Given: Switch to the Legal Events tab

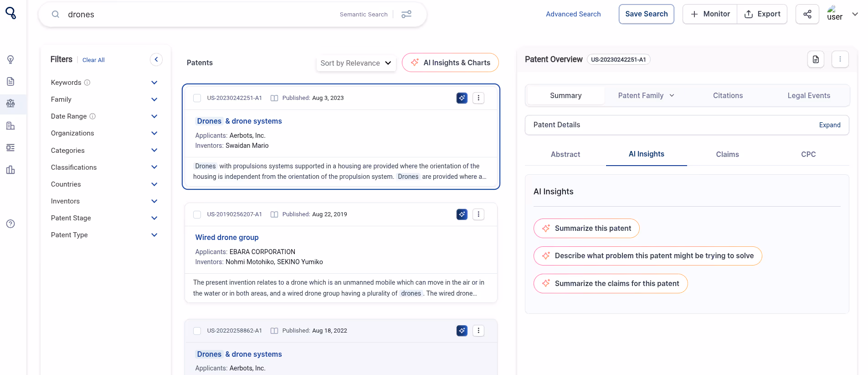Looking at the screenshot, I should click(809, 95).
